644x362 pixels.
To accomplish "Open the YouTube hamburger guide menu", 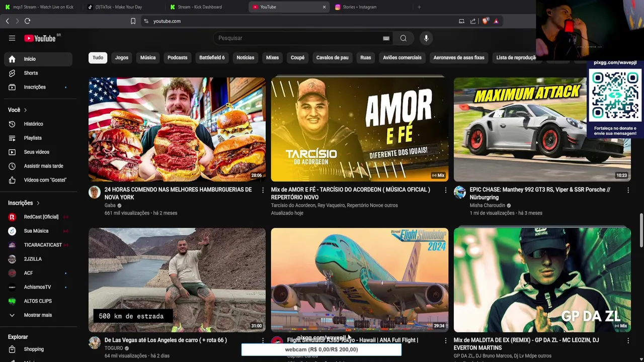I will (12, 38).
